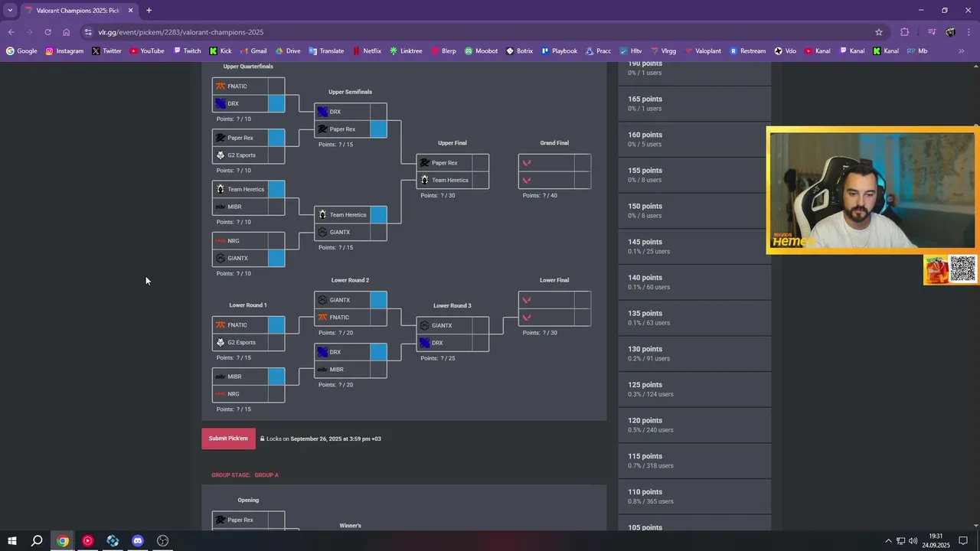
Task: Open the Botrix bookmark
Action: click(519, 51)
